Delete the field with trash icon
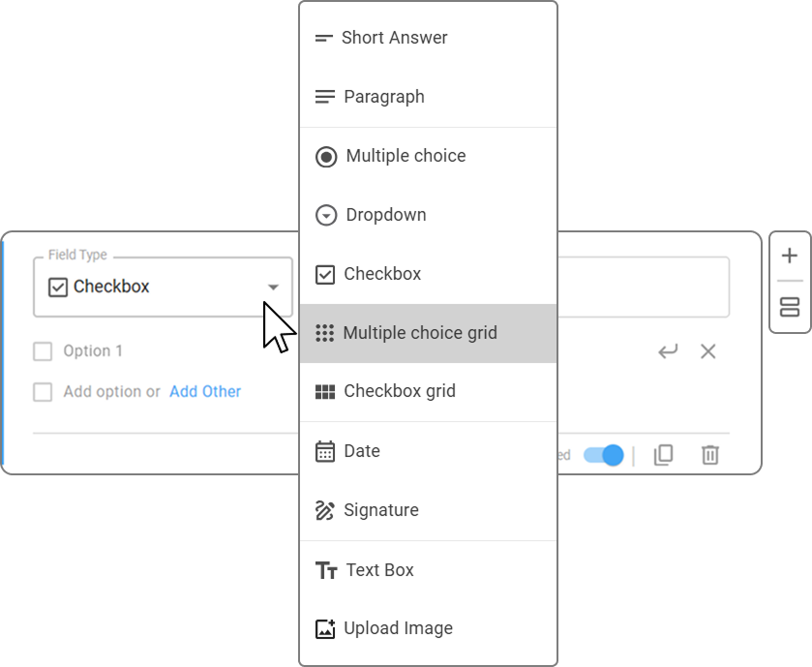 point(710,455)
